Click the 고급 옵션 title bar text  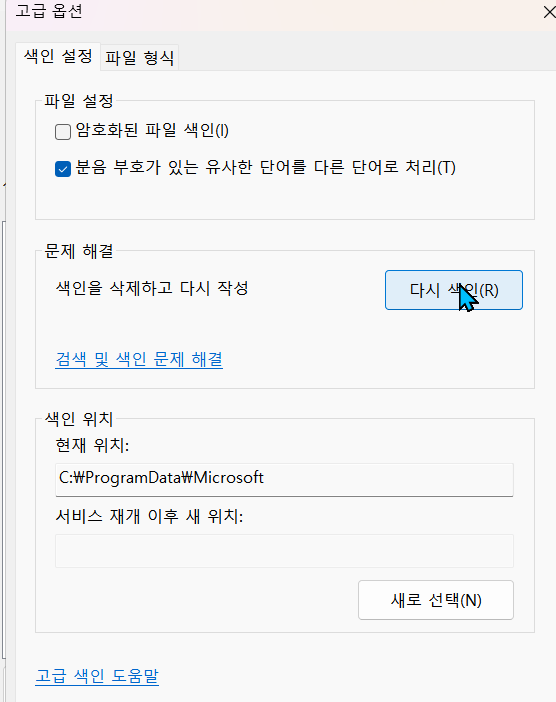pyautogui.click(x=49, y=11)
